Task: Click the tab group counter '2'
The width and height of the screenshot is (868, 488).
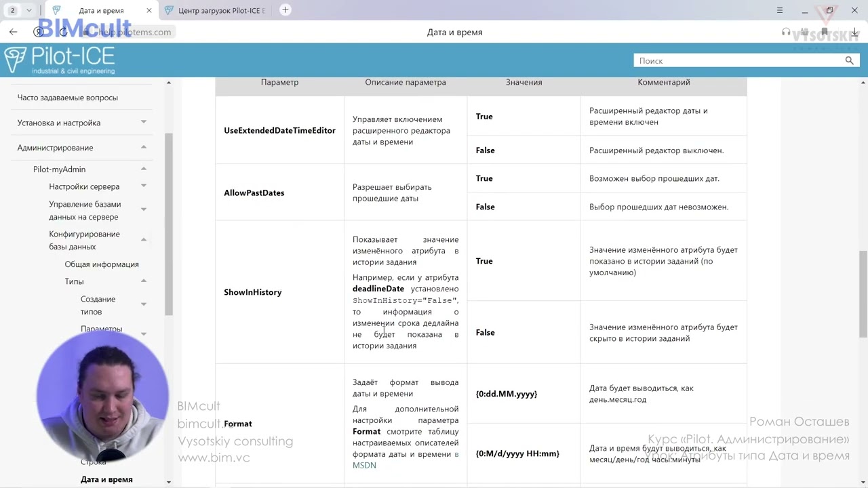Action: pos(12,10)
